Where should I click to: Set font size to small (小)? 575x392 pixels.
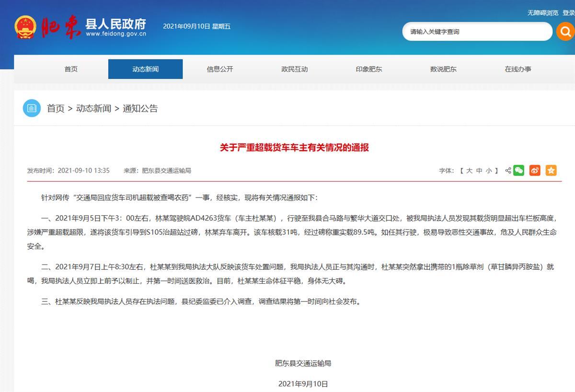click(x=489, y=171)
